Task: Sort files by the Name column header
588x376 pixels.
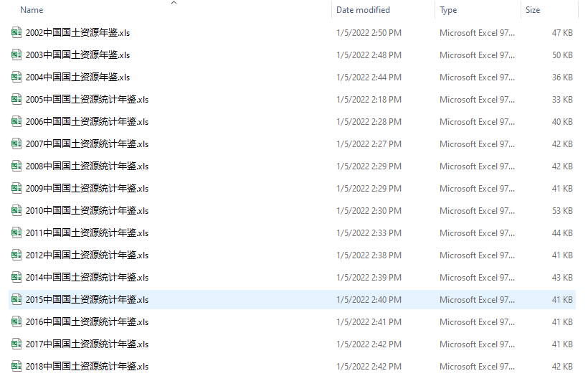Action: [x=32, y=10]
